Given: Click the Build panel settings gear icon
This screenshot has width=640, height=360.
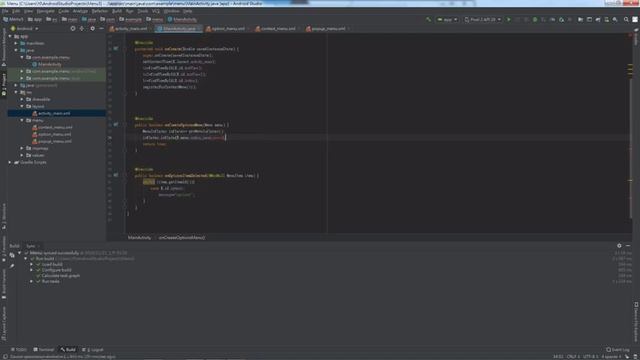Looking at the screenshot, I should click(x=619, y=246).
